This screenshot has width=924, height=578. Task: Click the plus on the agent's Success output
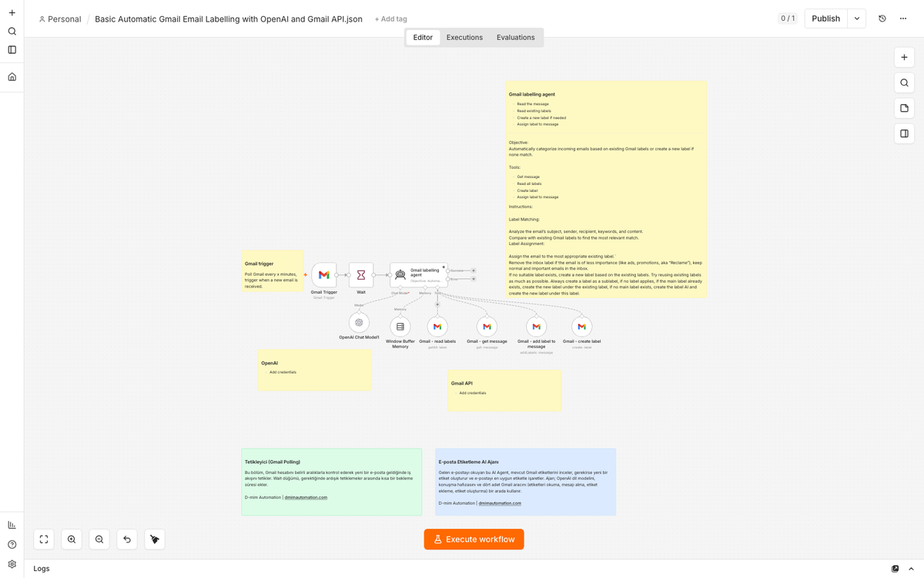pyautogui.click(x=474, y=271)
